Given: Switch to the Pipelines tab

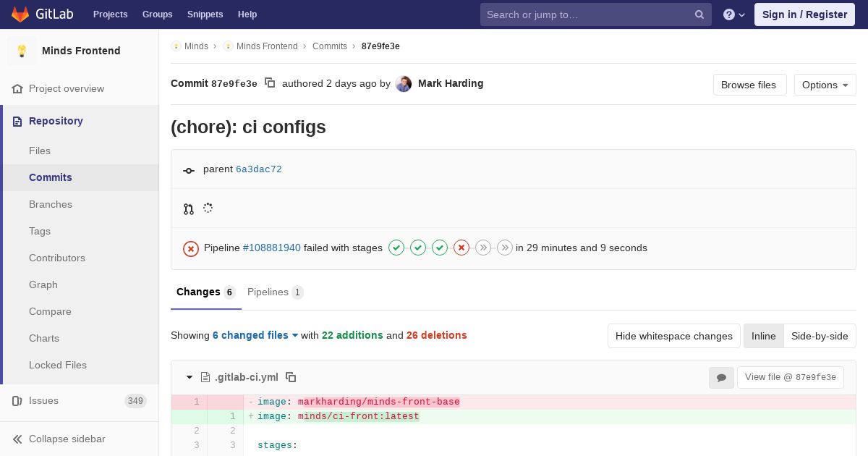Looking at the screenshot, I should (x=275, y=292).
